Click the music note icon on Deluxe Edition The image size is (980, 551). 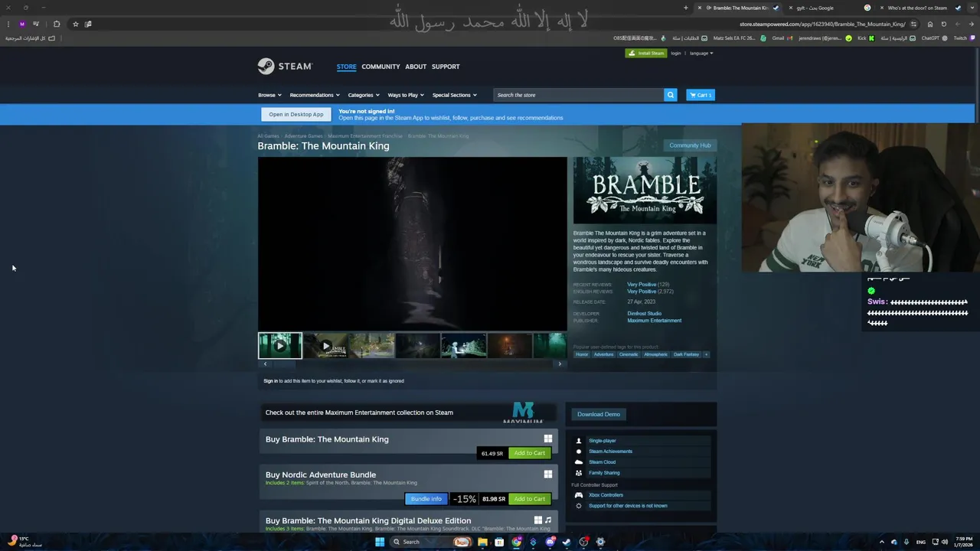(x=548, y=520)
